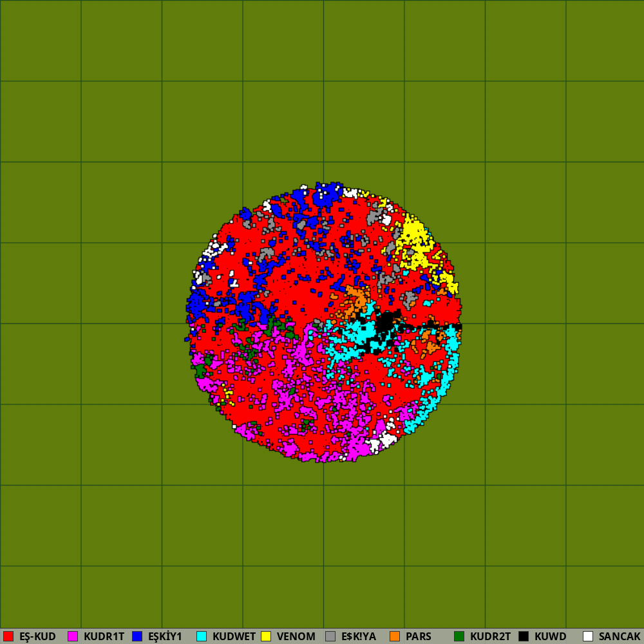This screenshot has width=644, height=644.
Task: Select the blue EŞKİY1 legend swatch
Action: click(x=137, y=636)
